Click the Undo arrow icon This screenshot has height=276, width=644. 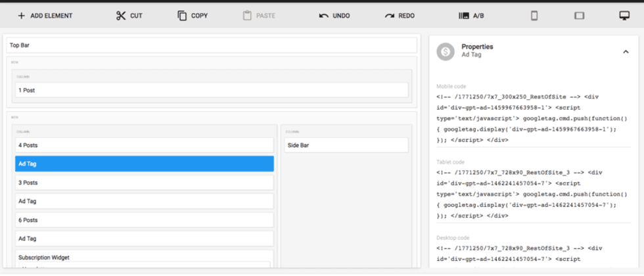(324, 16)
